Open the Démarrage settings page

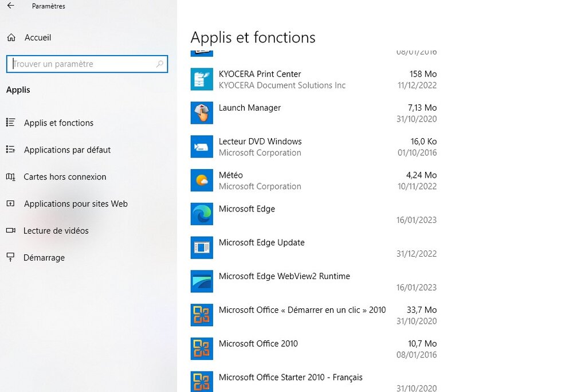pos(44,257)
